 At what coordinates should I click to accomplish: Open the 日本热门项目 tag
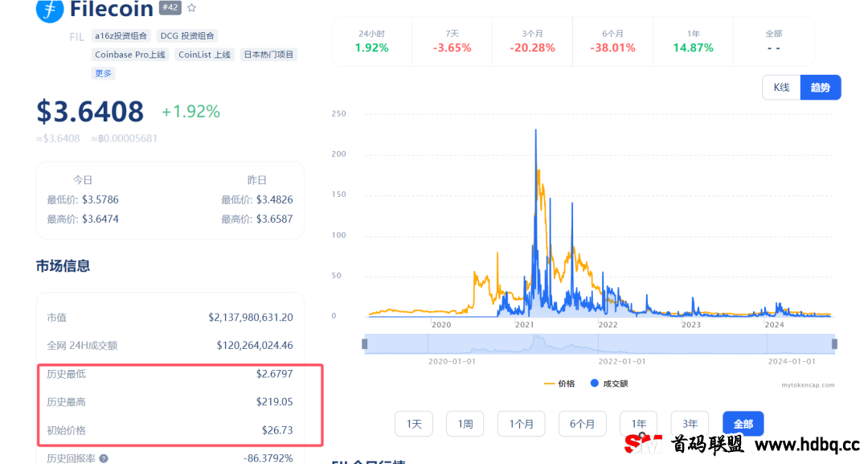pos(268,55)
